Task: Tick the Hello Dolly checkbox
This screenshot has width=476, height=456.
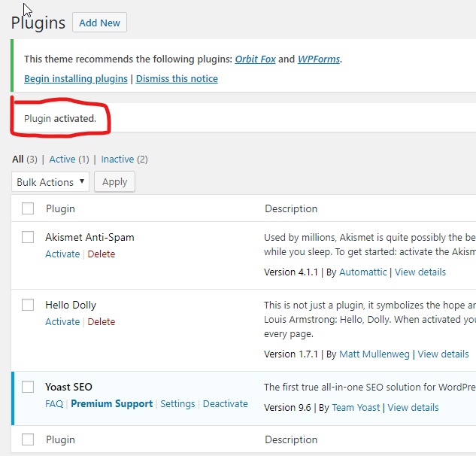Action: coord(28,305)
